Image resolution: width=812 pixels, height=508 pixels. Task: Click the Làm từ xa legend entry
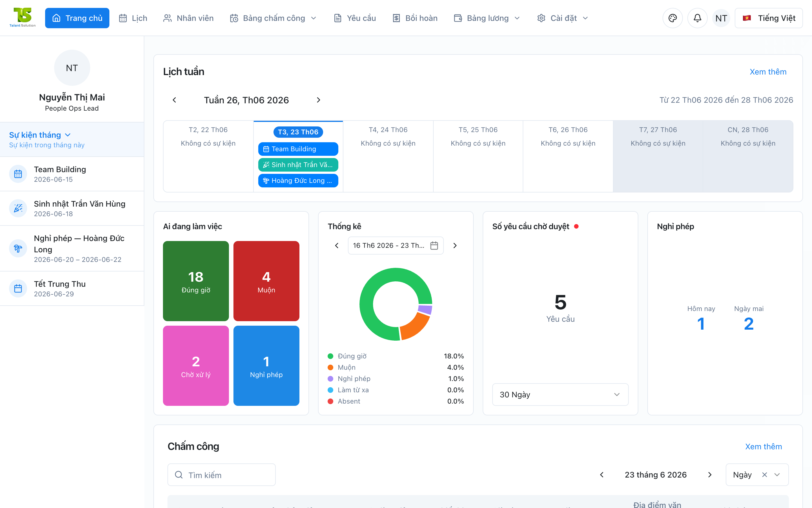point(396,390)
